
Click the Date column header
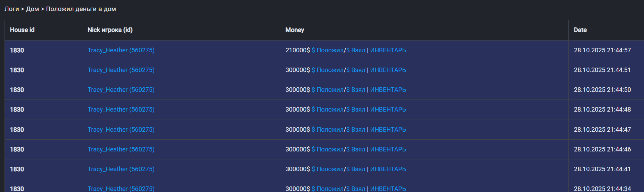click(x=580, y=30)
